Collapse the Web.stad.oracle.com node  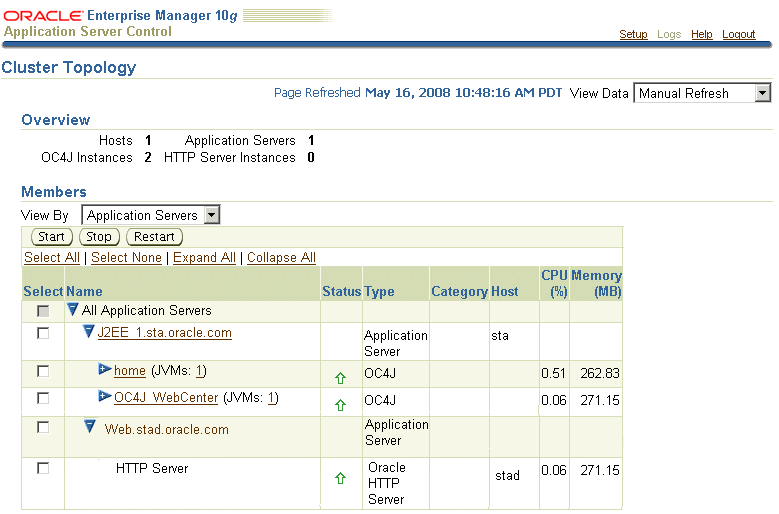(89, 427)
